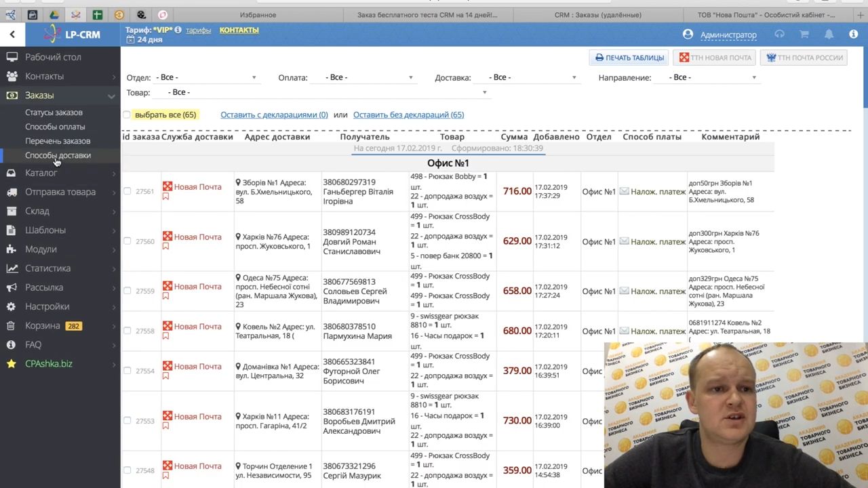Click the Настройки gear icon in sidebar
Viewport: 868px width, 488px height.
coord(12,307)
